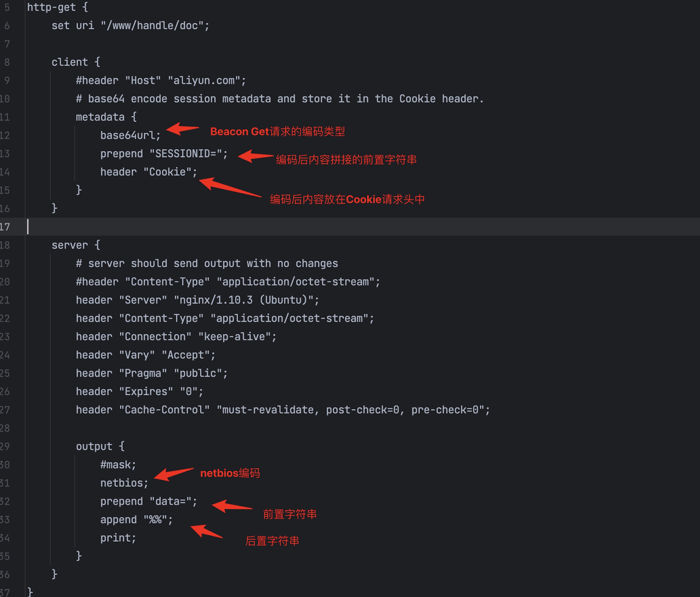Screen dimensions: 700x597
Task: Click the Server nginx header line
Action: coord(197,300)
